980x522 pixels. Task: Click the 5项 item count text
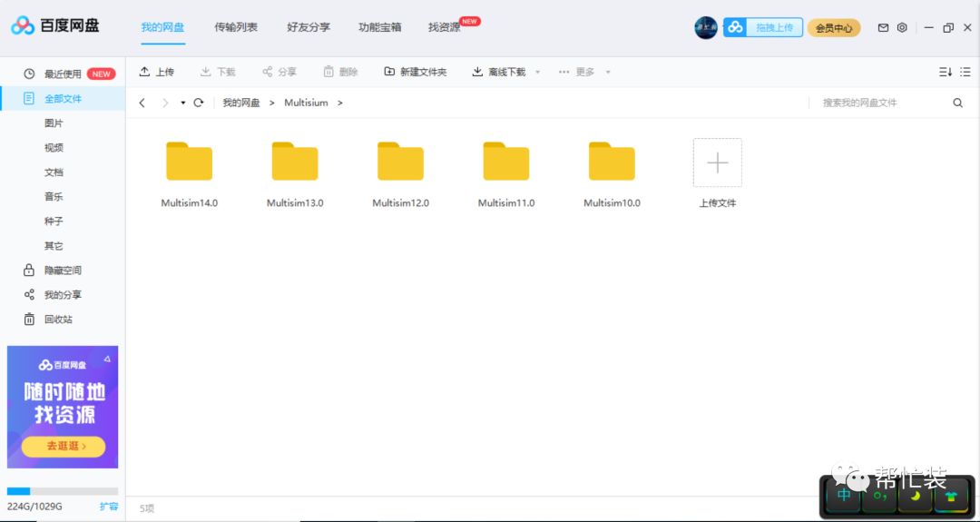point(147,509)
